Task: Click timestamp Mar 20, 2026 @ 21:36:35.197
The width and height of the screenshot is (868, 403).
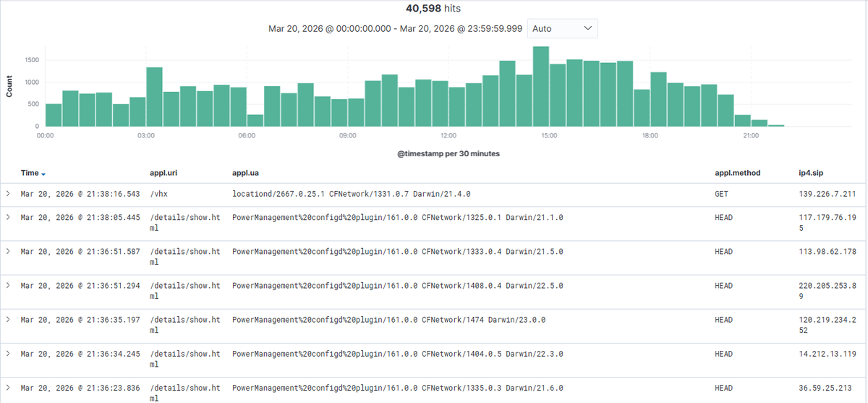Action: point(81,319)
